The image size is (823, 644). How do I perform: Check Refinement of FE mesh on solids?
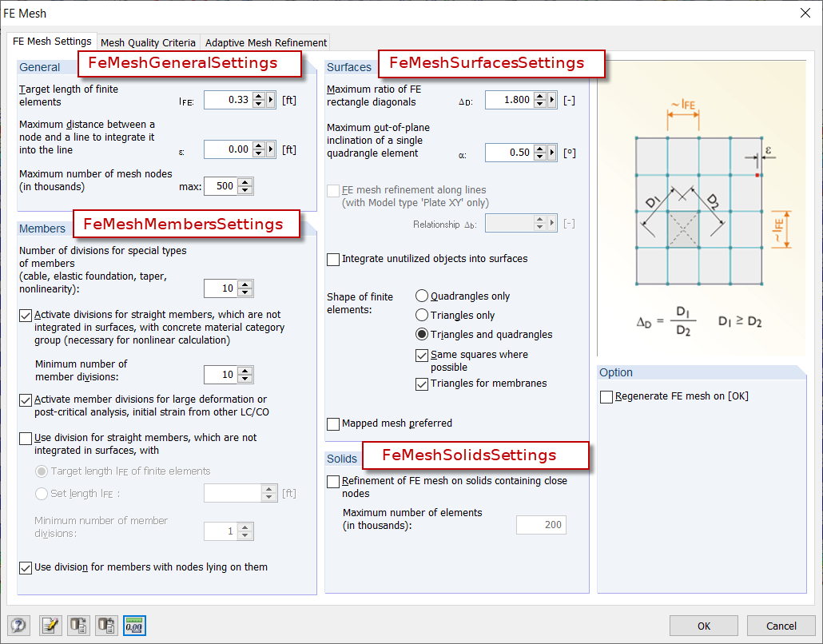pyautogui.click(x=332, y=481)
